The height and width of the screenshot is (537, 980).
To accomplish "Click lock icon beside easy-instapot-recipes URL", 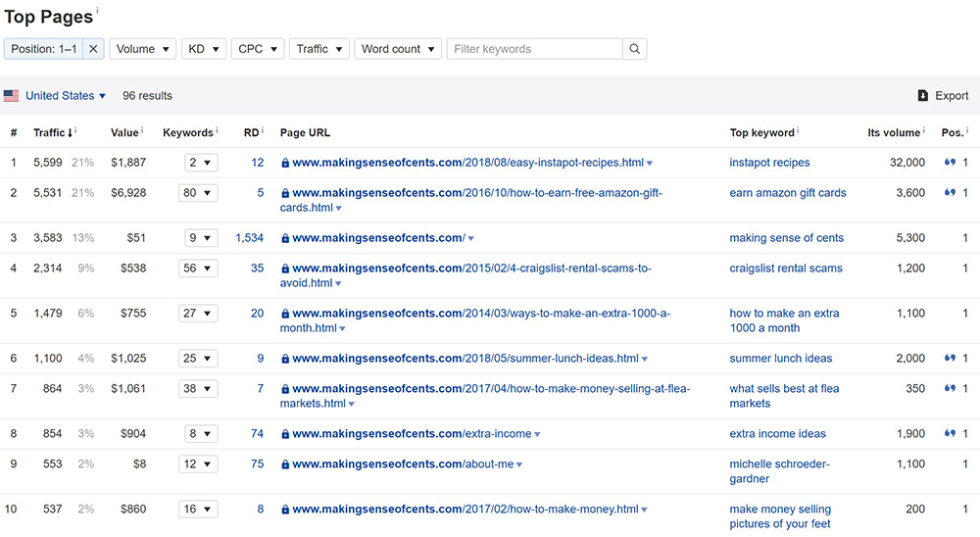I will (285, 163).
